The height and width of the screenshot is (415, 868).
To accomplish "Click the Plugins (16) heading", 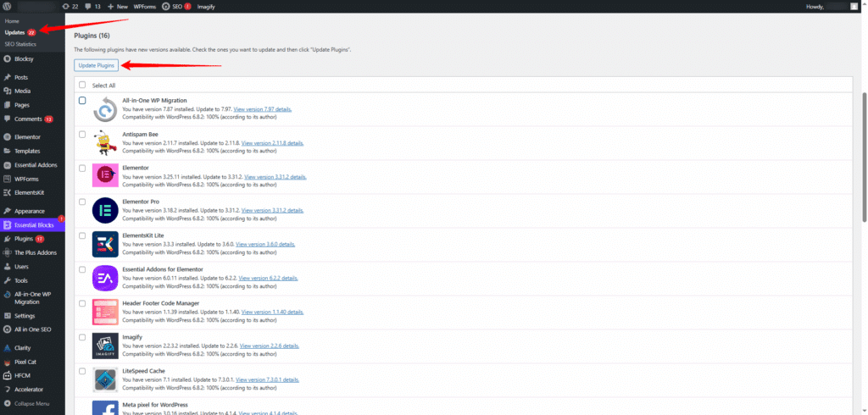I will 92,36.
